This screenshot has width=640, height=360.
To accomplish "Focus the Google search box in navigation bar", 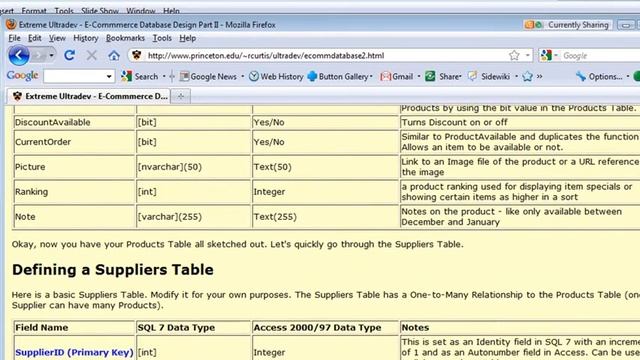I will [600, 56].
